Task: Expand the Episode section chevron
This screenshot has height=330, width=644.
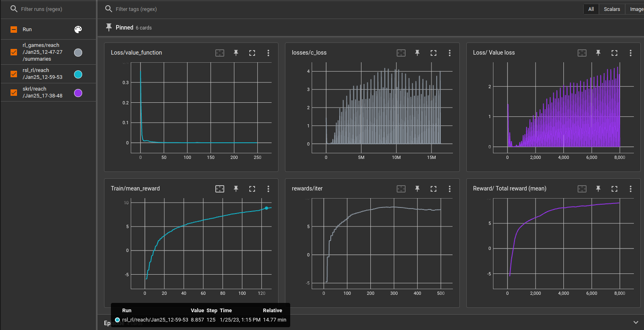Action: click(636, 322)
